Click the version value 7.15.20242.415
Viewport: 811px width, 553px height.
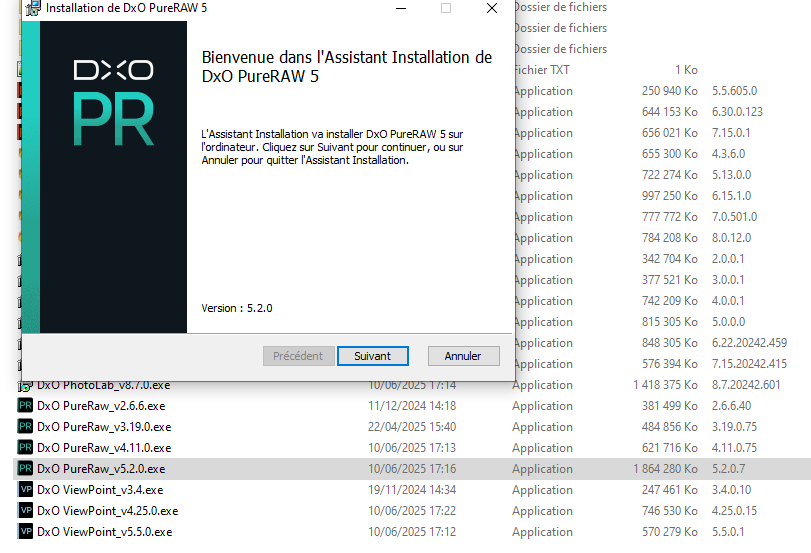pos(749,364)
